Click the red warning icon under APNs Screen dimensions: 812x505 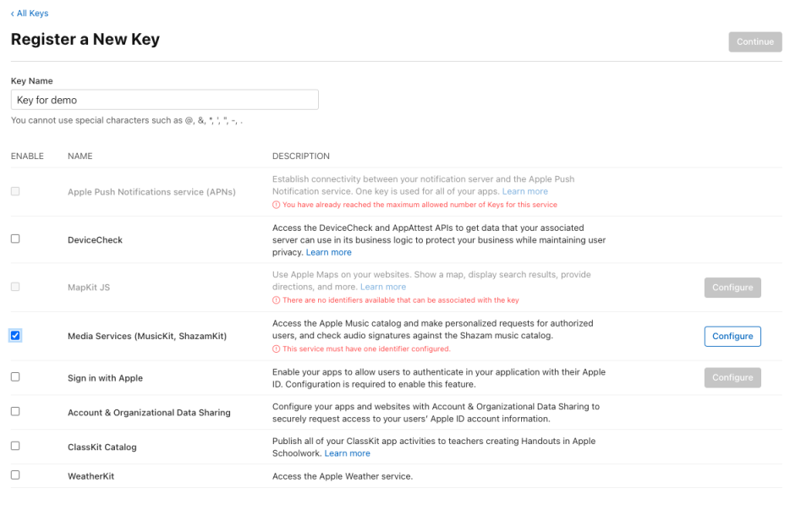pos(274,205)
